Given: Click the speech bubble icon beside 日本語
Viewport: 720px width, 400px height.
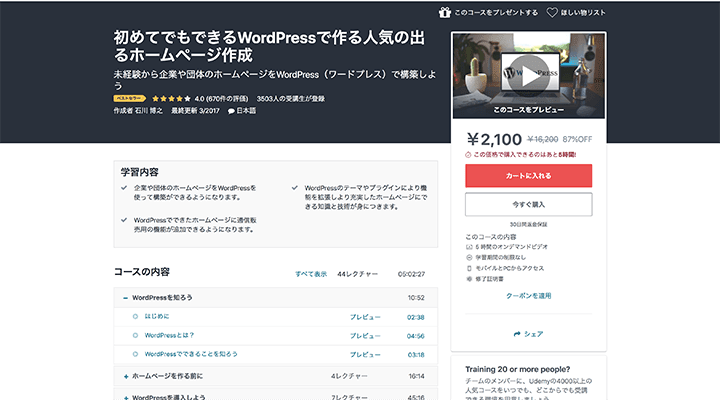Looking at the screenshot, I should 231,111.
